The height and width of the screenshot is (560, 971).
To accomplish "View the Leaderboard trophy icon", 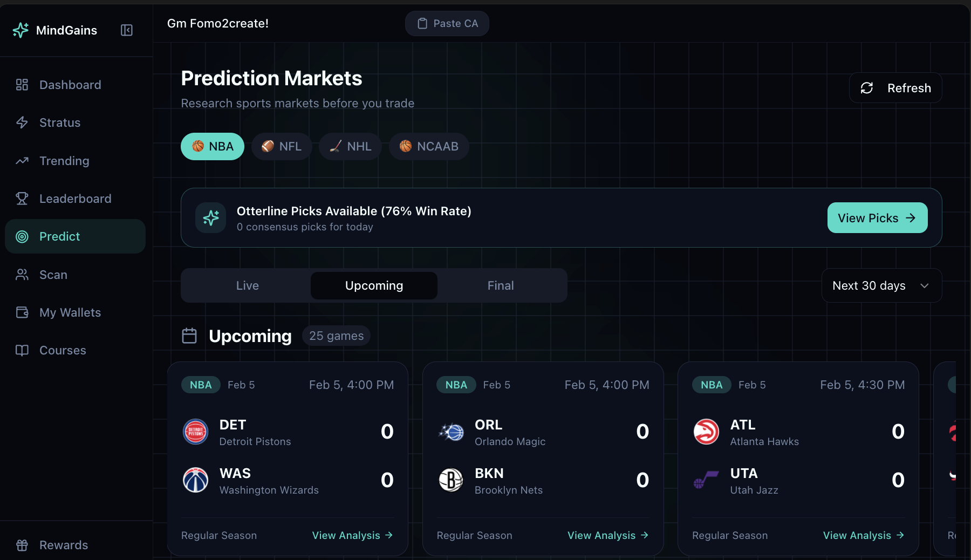I will pyautogui.click(x=22, y=199).
